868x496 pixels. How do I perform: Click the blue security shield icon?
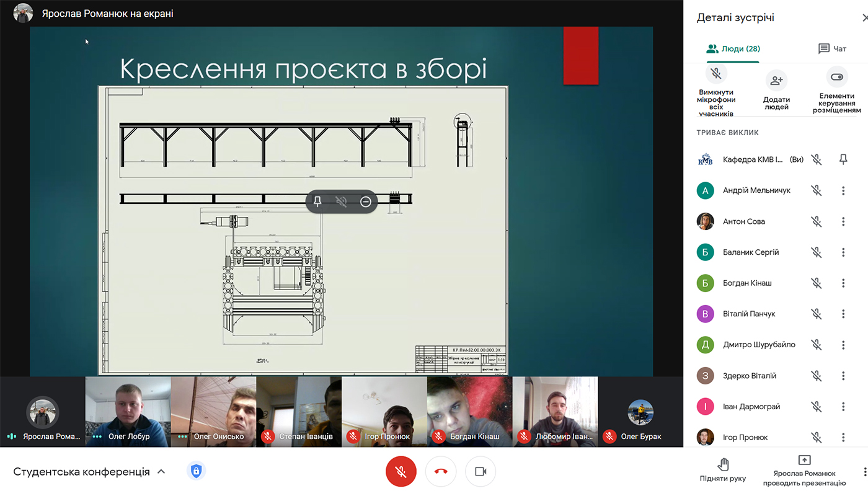(196, 471)
